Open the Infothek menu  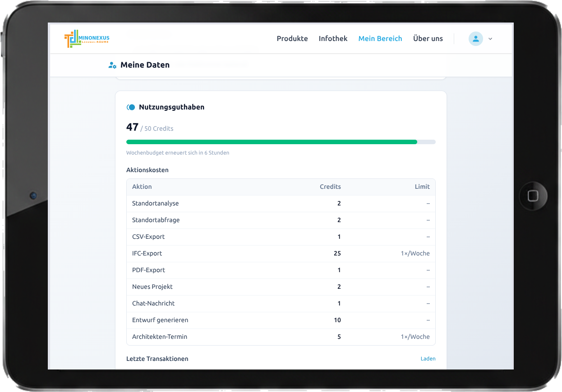(333, 39)
